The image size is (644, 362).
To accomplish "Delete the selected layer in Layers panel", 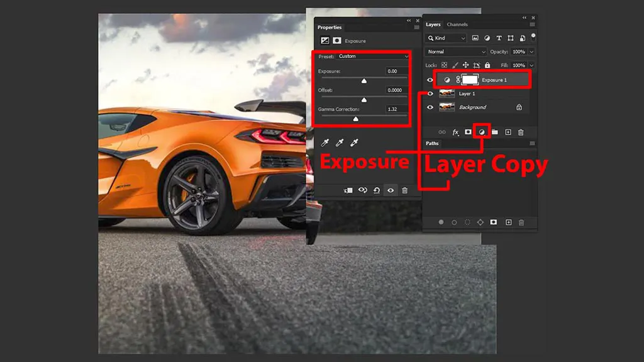I will [x=521, y=132].
